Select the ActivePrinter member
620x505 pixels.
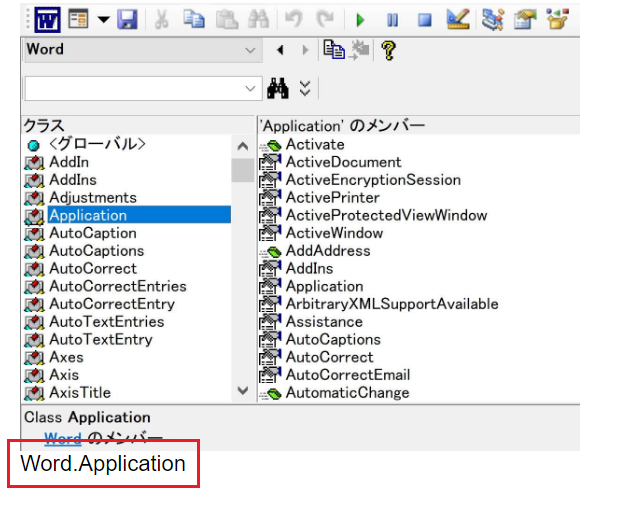click(333, 198)
